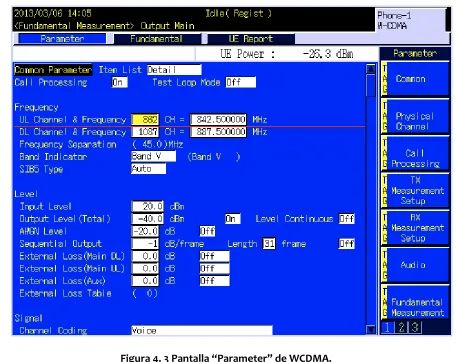The image size is (456, 362).
Task: Go to side menu page 3
Action: pyautogui.click(x=415, y=327)
